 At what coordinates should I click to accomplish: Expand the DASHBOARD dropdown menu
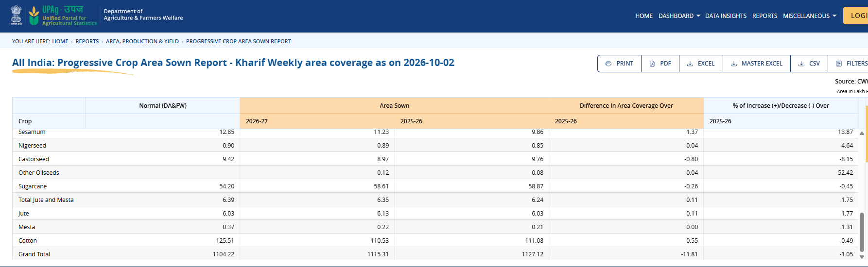click(x=679, y=16)
